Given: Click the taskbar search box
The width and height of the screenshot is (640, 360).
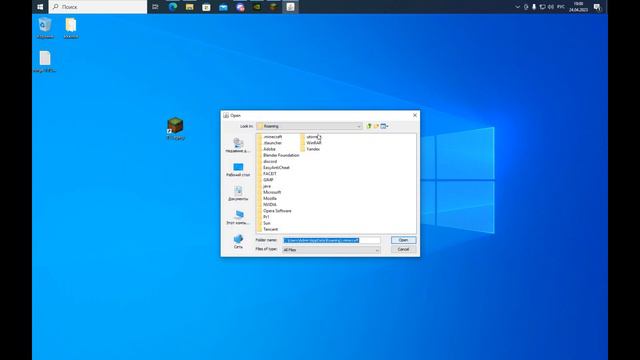Looking at the screenshot, I should [98, 7].
